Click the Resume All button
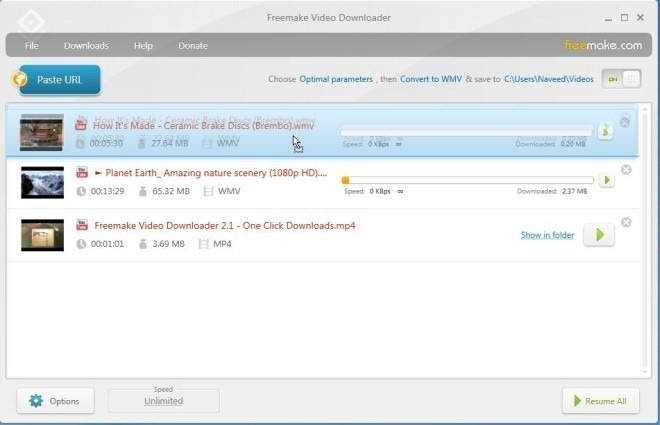This screenshot has width=660, height=425. (601, 401)
